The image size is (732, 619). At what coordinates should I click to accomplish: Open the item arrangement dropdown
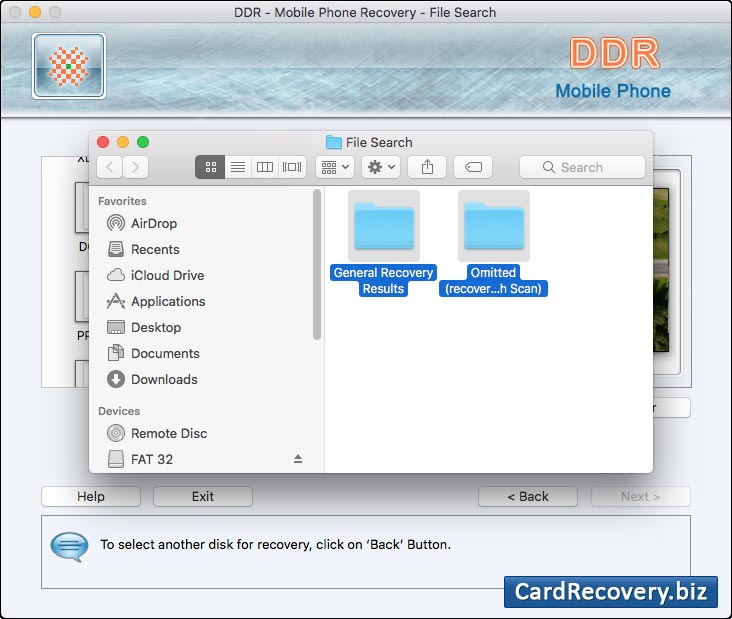[x=335, y=167]
